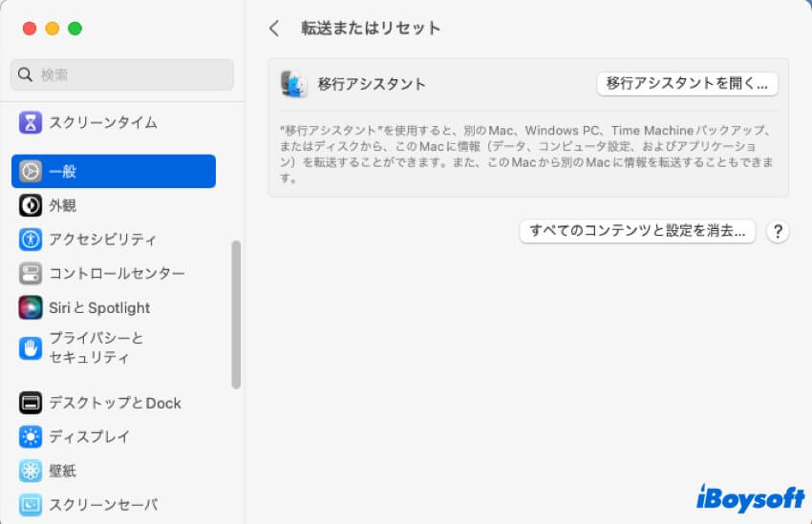812x524 pixels.
Task: Click the Appearance (外観) sidebar icon
Action: (x=31, y=205)
